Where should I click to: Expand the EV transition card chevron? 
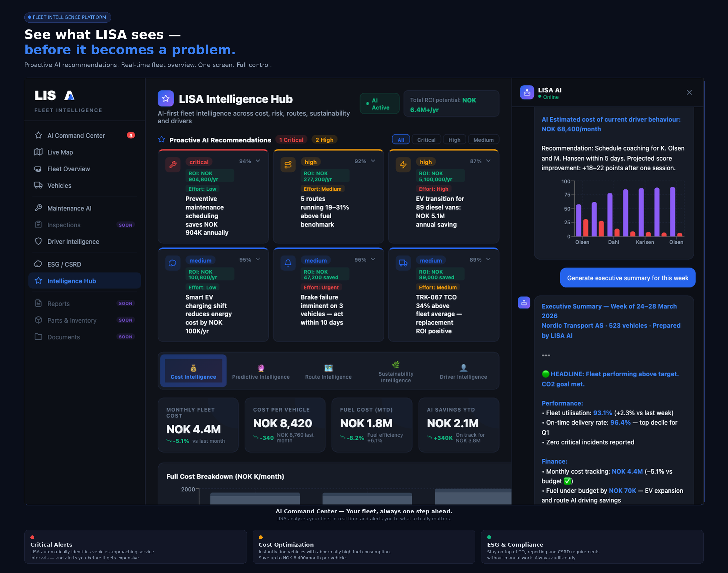[x=488, y=161]
